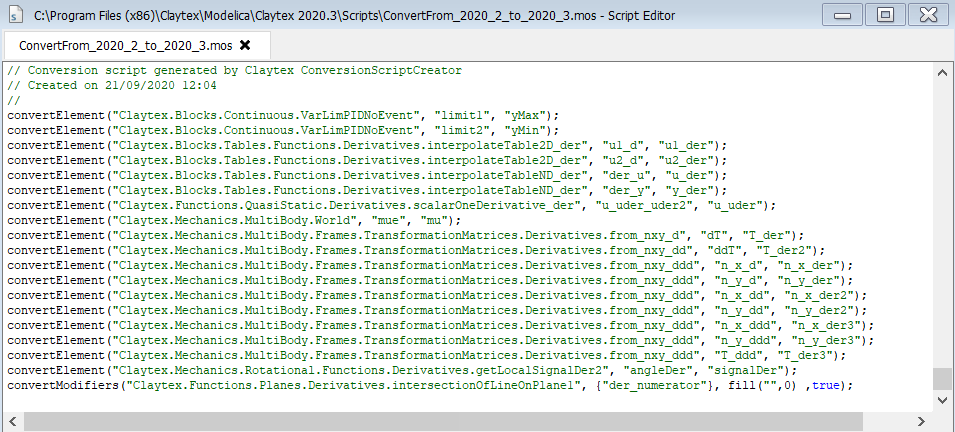955x432 pixels.
Task: Click the convertModifiers intersectionOfLineOnPlane1 line
Action: click(430, 385)
